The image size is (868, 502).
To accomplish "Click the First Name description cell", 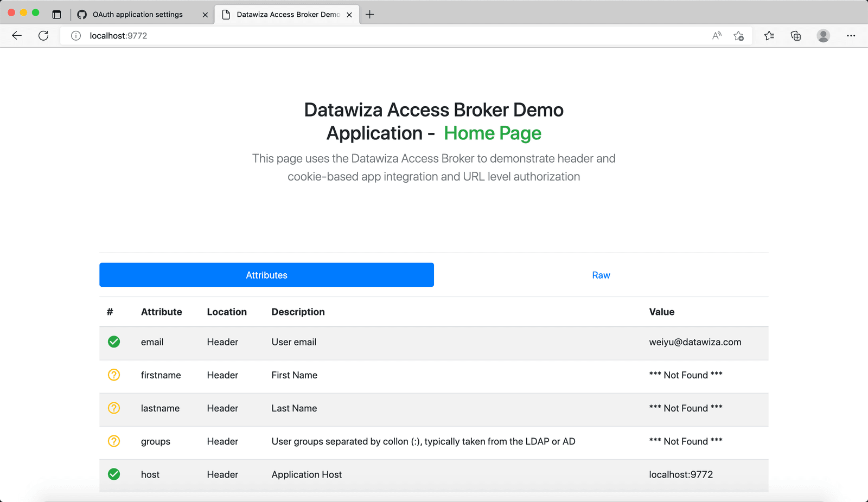I will pos(295,375).
